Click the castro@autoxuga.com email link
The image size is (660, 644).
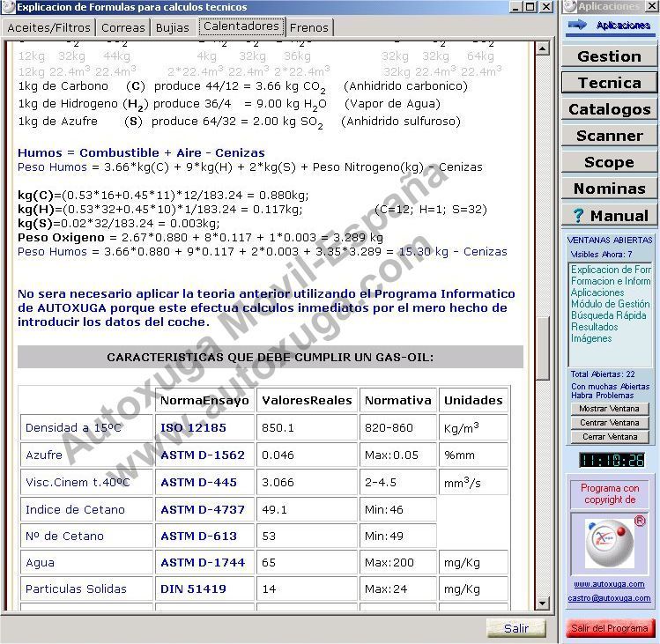609,598
